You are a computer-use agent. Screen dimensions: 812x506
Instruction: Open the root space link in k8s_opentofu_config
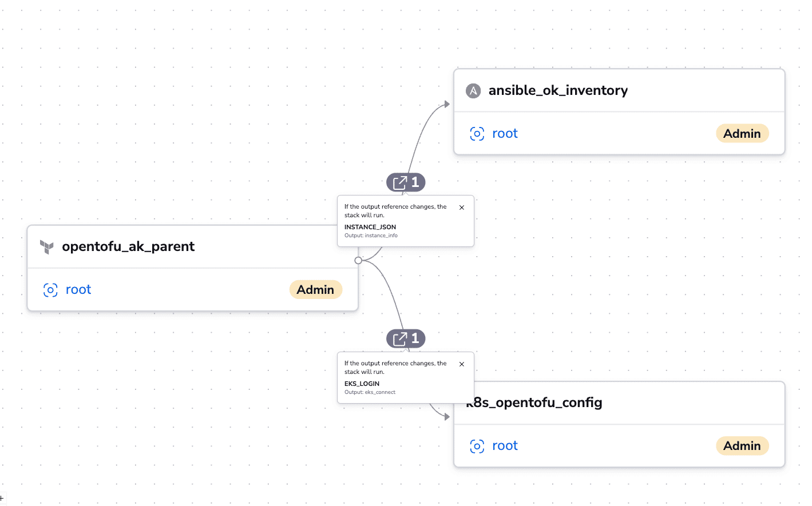tap(505, 446)
